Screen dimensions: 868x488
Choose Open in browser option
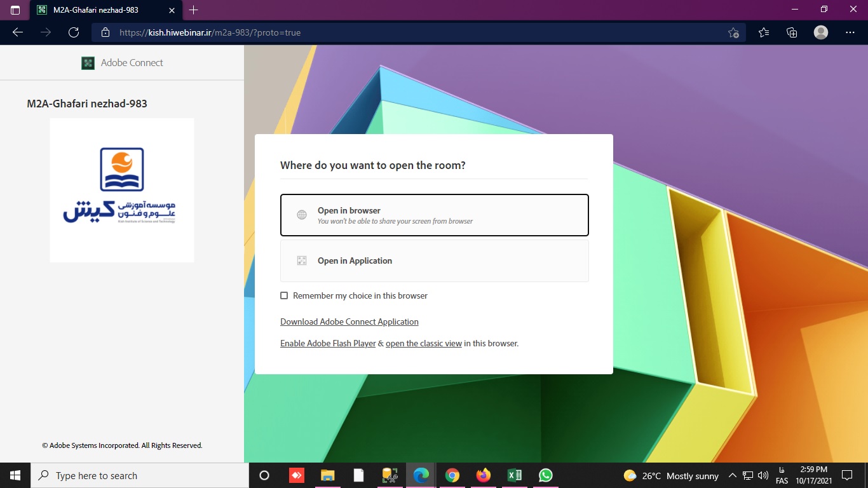pos(434,215)
